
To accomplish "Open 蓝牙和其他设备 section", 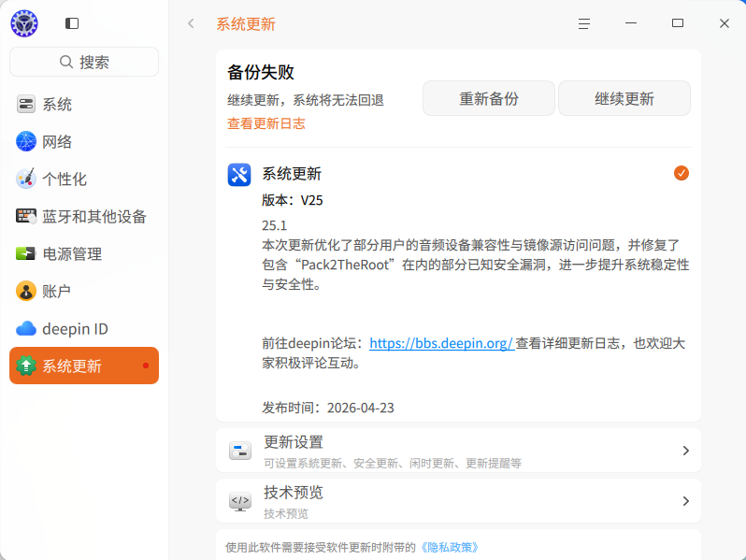I will point(84,216).
